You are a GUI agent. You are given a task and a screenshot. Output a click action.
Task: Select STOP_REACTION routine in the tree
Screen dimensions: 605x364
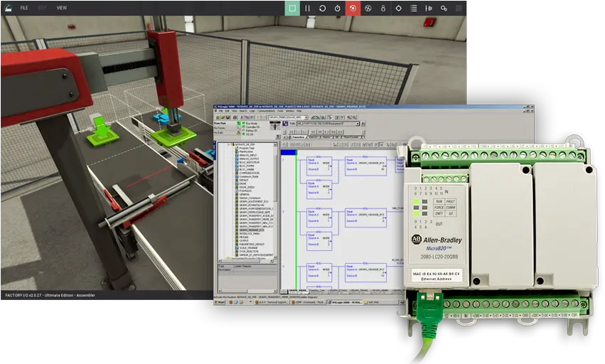[249, 251]
